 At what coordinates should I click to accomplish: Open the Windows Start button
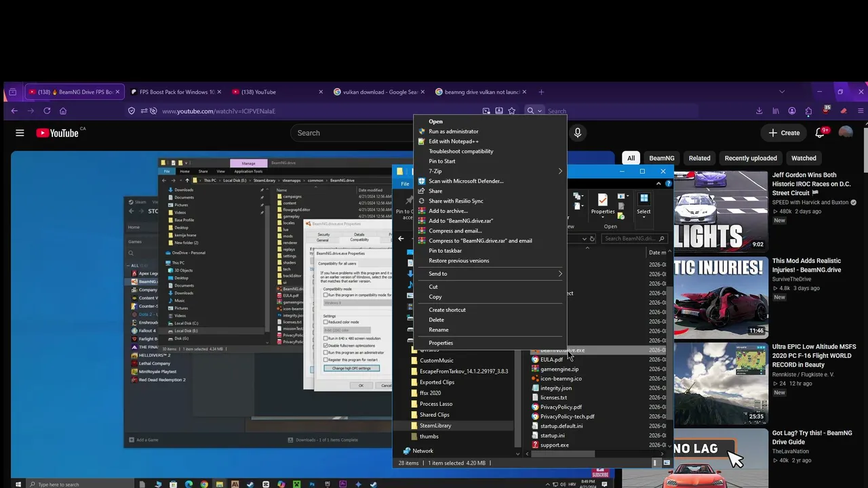18,484
